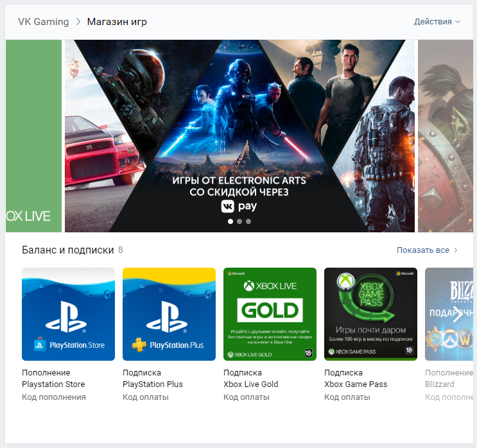Screen dimensions: 477x448
Task: Click the yellow Plus icon on PlayStation Plus card
Action: (139, 345)
